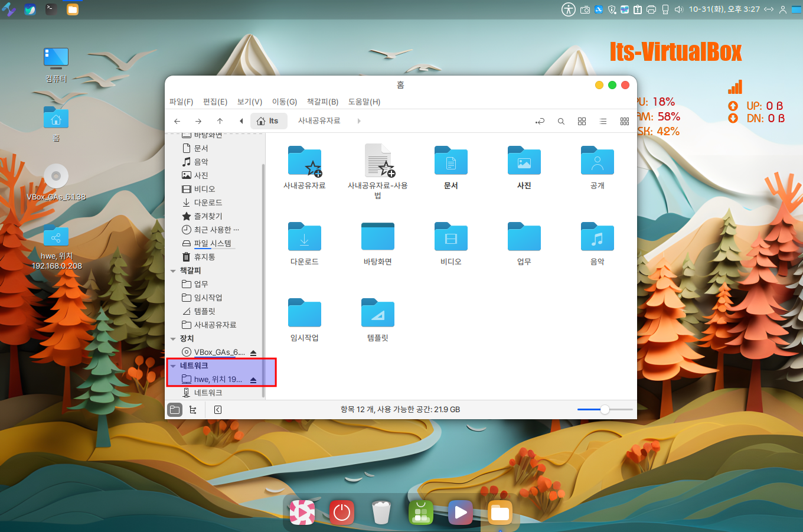The height and width of the screenshot is (532, 803).
Task: Eject the VBox_GAs device
Action: tap(253, 353)
